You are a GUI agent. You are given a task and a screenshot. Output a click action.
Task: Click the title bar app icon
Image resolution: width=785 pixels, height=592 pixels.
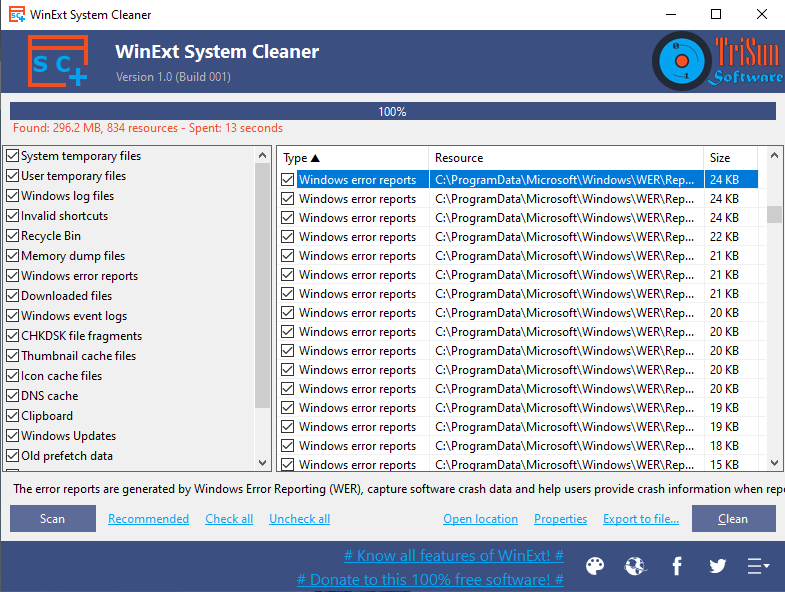(x=17, y=15)
